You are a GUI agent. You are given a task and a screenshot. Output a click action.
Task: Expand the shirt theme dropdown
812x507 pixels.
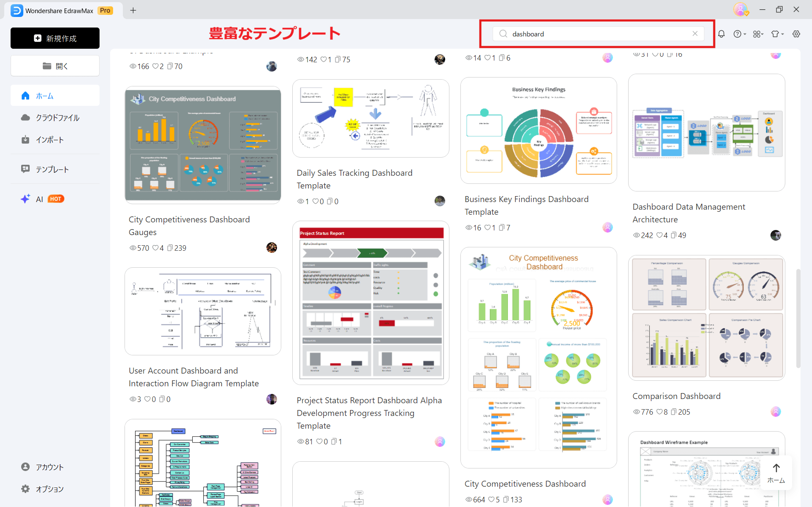777,34
